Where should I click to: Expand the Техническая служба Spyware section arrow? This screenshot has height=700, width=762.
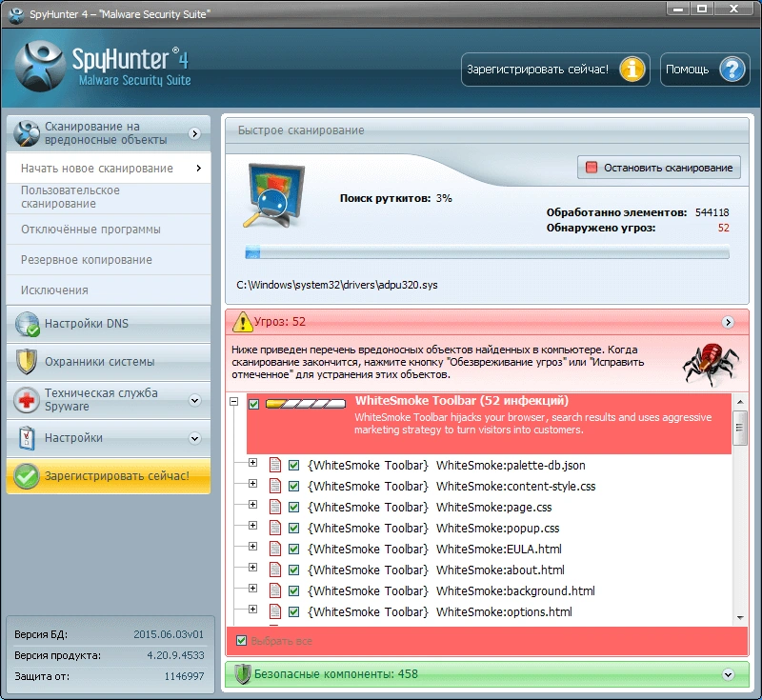[x=195, y=400]
